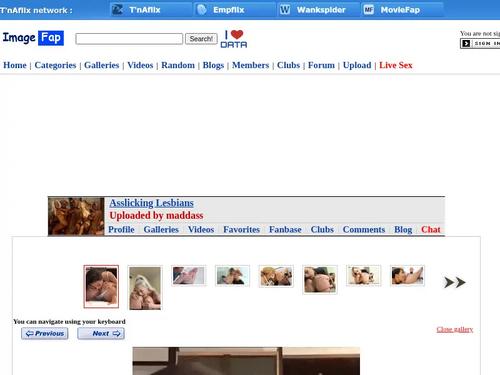
Task: Open the MovieFap network icon link
Action: (369, 10)
